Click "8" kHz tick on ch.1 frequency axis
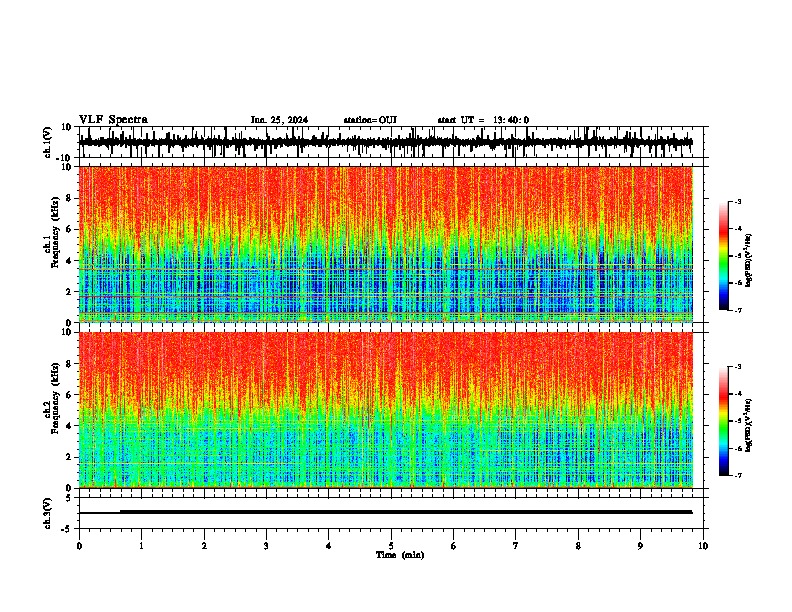 (x=70, y=198)
